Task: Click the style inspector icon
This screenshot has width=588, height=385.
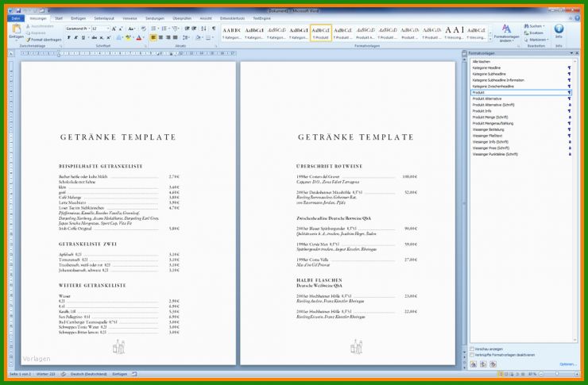Action: [483, 364]
